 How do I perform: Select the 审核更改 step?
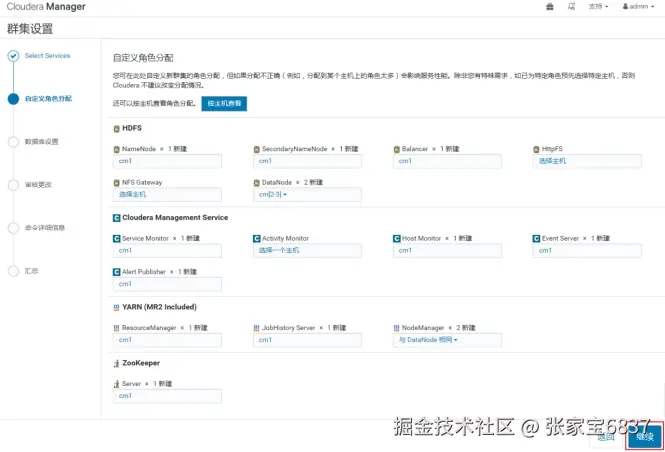(x=38, y=184)
